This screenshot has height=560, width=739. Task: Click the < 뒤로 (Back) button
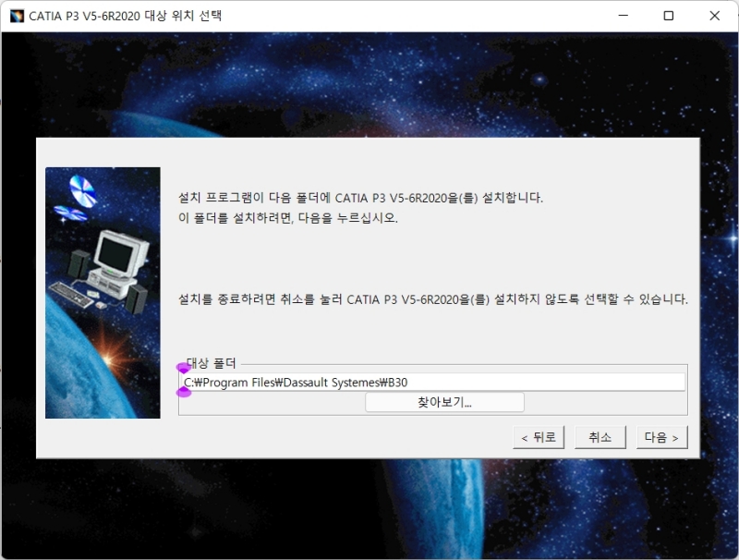(x=539, y=437)
